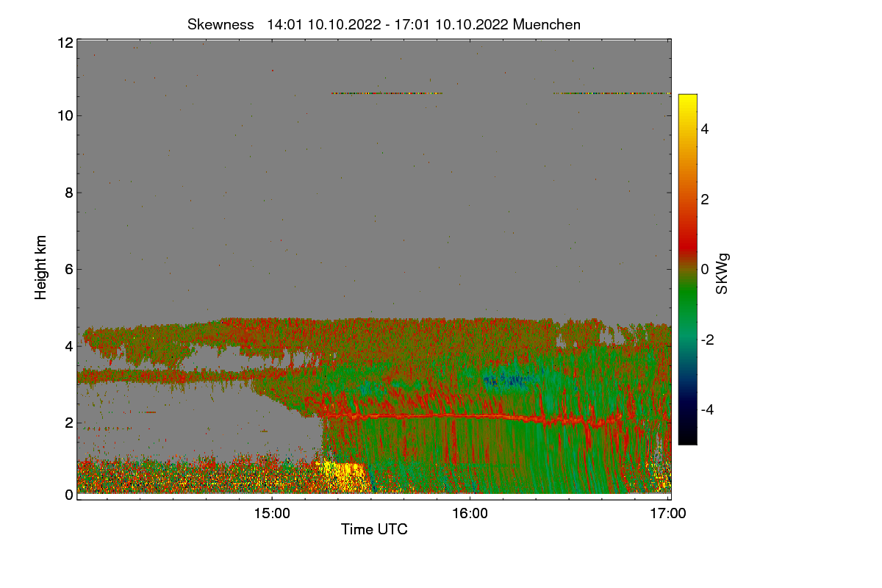Click the height tick label 12

pos(65,43)
